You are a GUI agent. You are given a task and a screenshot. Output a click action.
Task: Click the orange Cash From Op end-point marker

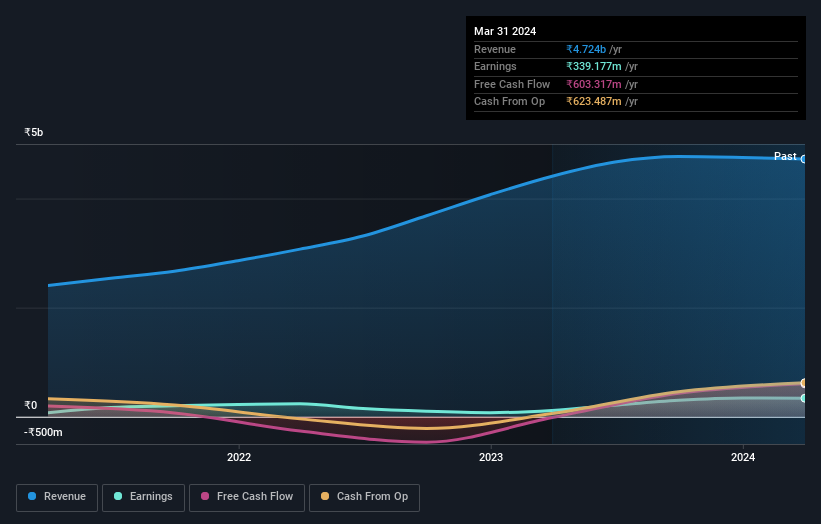coord(804,383)
